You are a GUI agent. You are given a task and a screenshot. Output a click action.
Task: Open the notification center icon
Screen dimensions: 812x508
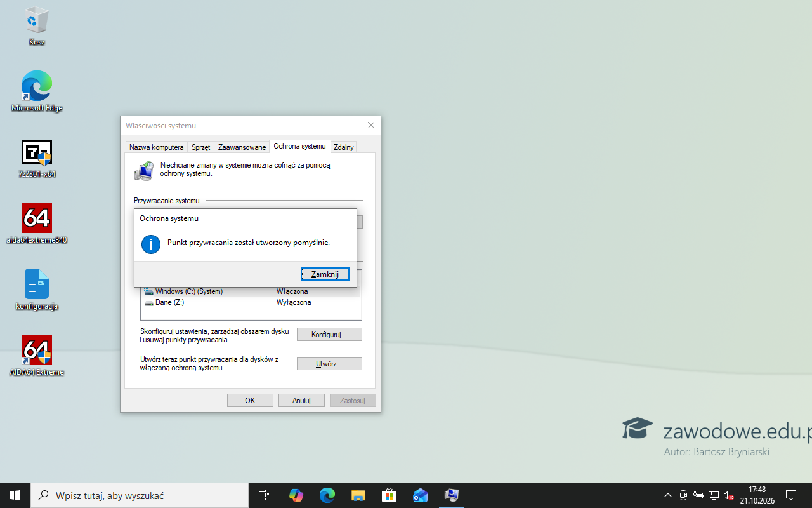pyautogui.click(x=791, y=495)
